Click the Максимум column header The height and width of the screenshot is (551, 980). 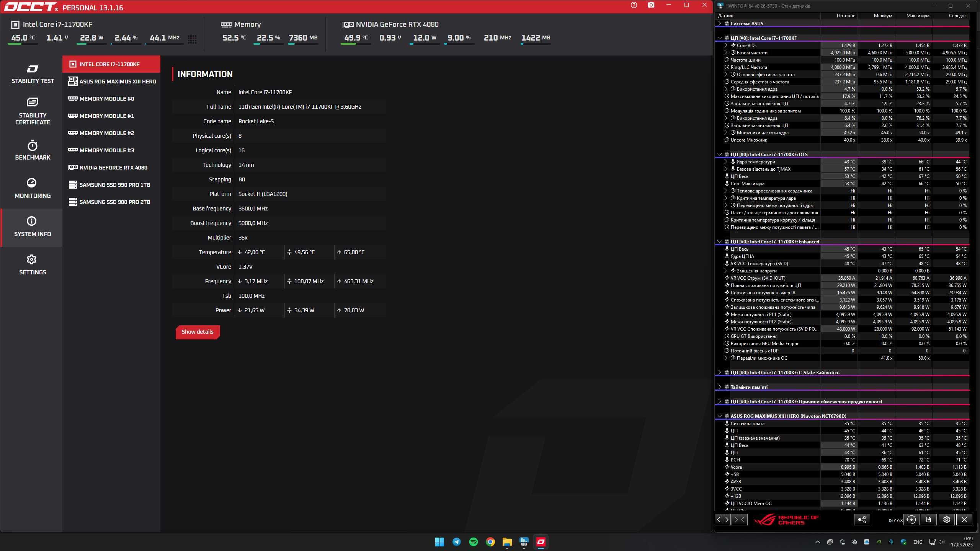pyautogui.click(x=913, y=16)
